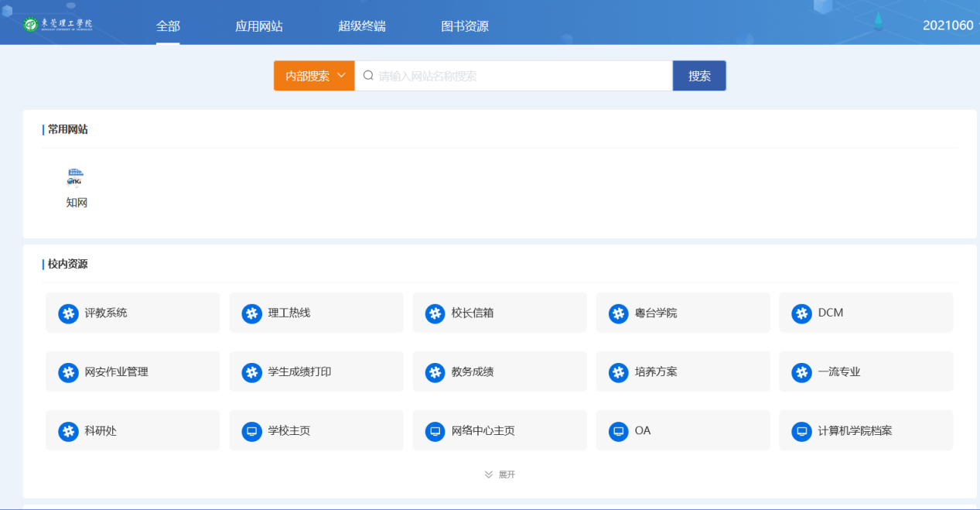
Task: Click the gear icon beside 一流专业
Action: 801,372
